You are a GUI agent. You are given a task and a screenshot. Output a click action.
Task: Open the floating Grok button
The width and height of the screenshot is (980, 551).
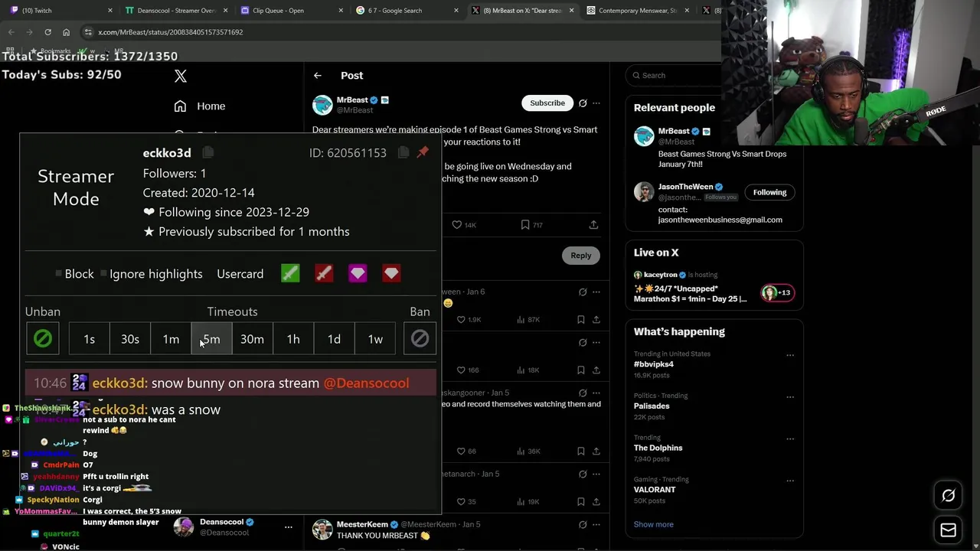[x=948, y=495]
